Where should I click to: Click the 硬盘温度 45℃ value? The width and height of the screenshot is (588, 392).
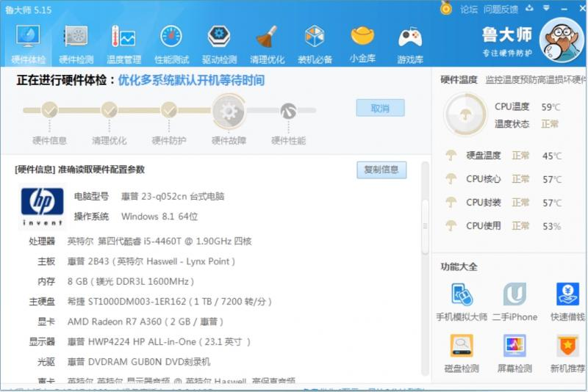[552, 156]
